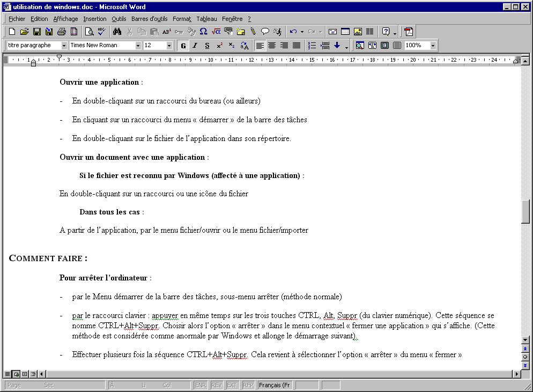Image resolution: width=533 pixels, height=392 pixels.
Task: Justify the paragraph text
Action: tap(297, 46)
